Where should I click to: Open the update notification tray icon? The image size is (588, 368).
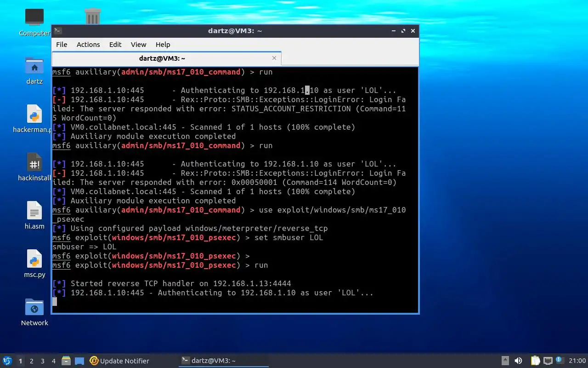pyautogui.click(x=559, y=360)
